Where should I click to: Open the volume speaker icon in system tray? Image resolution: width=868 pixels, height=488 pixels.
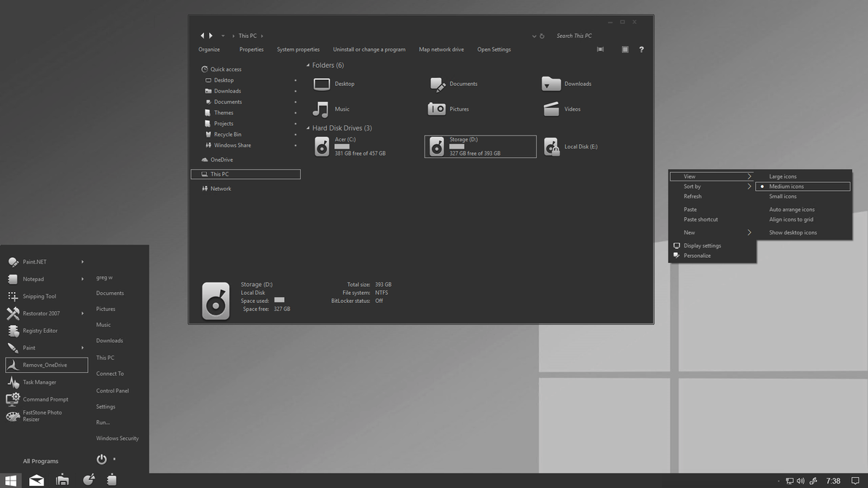pos(800,481)
